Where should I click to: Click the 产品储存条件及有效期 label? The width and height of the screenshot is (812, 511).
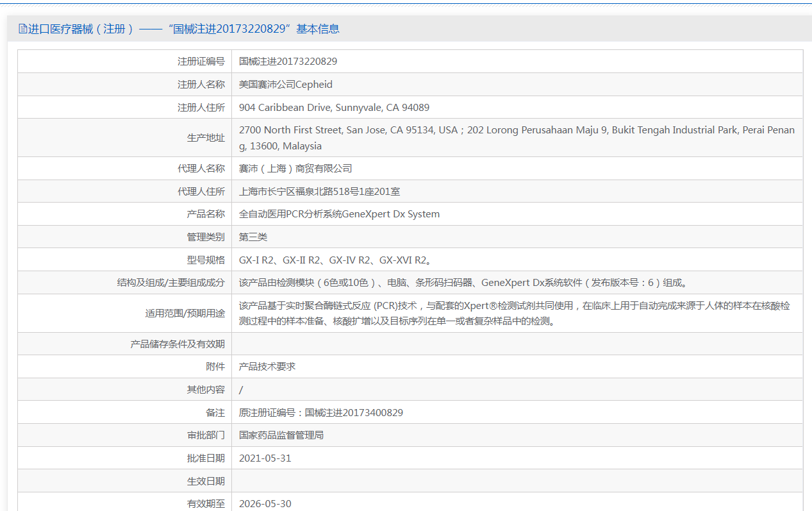tap(178, 344)
